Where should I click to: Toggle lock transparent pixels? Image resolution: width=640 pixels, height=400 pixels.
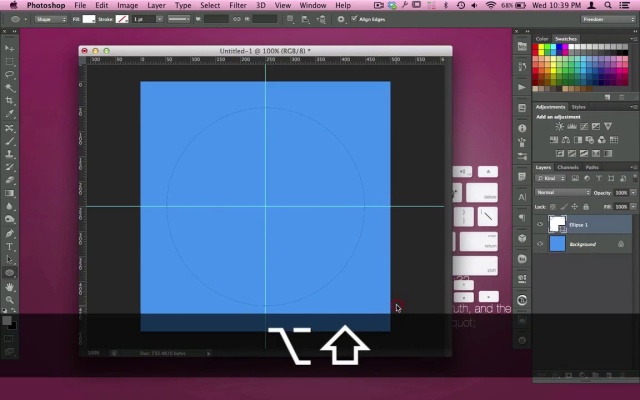553,207
